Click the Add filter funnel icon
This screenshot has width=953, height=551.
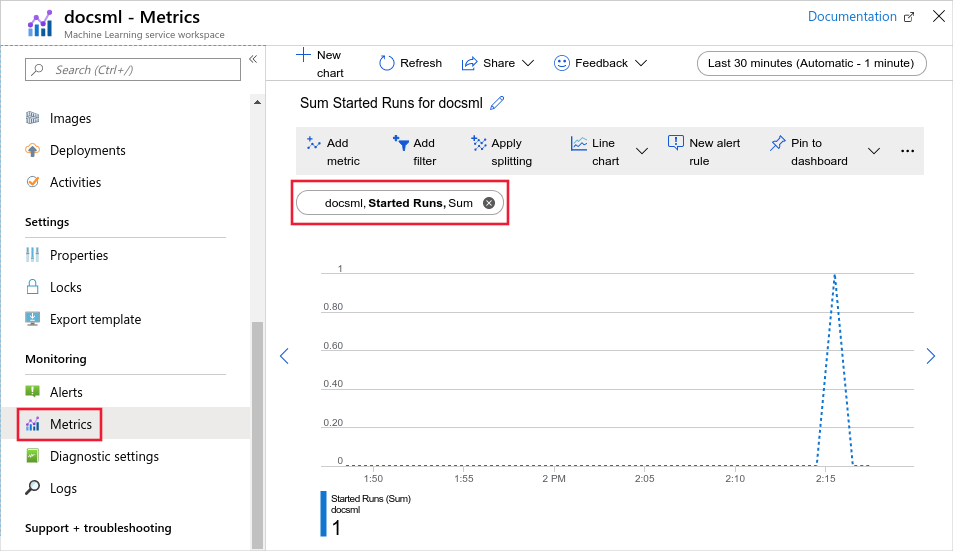401,143
